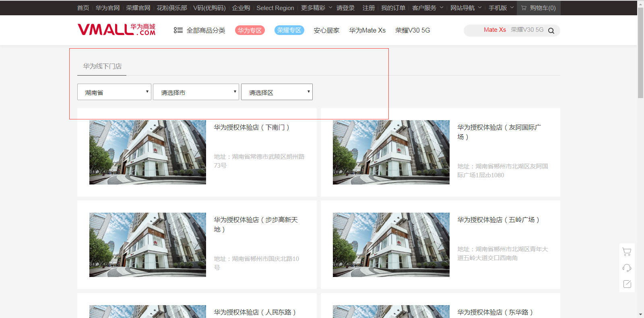This screenshot has height=318, width=644.
Task: Open the shopping cart icon in top bar
Action: coord(524,8)
